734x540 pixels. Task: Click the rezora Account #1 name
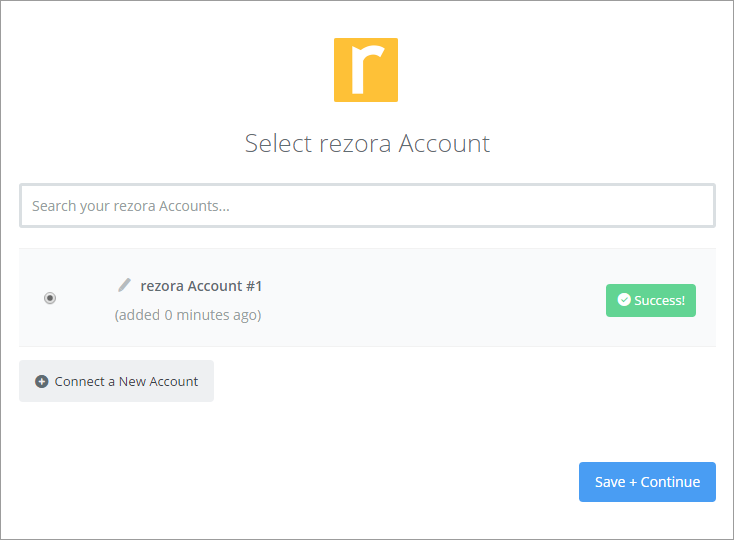coord(201,286)
